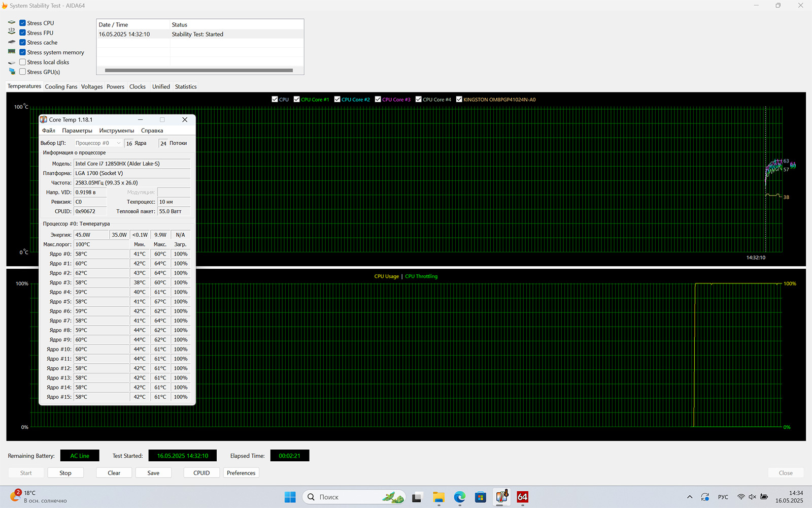Switch to the Powers tab

pos(115,86)
